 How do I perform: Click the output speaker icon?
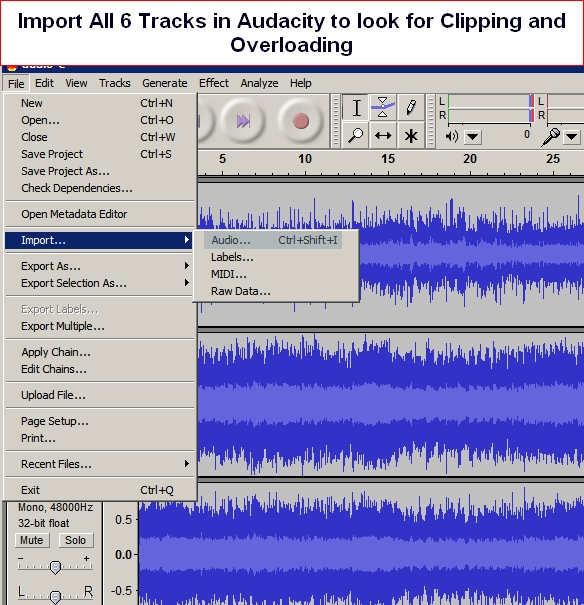[451, 136]
